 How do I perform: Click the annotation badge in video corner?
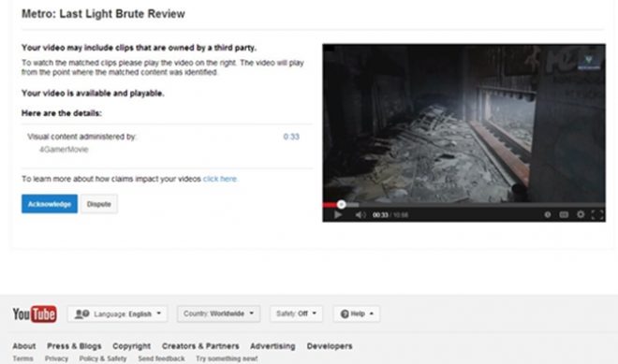588,62
